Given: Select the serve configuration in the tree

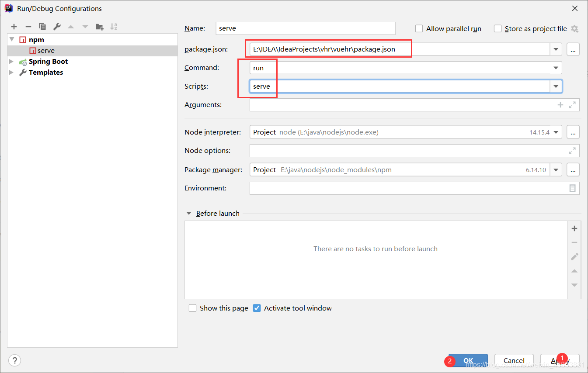Looking at the screenshot, I should pos(92,51).
